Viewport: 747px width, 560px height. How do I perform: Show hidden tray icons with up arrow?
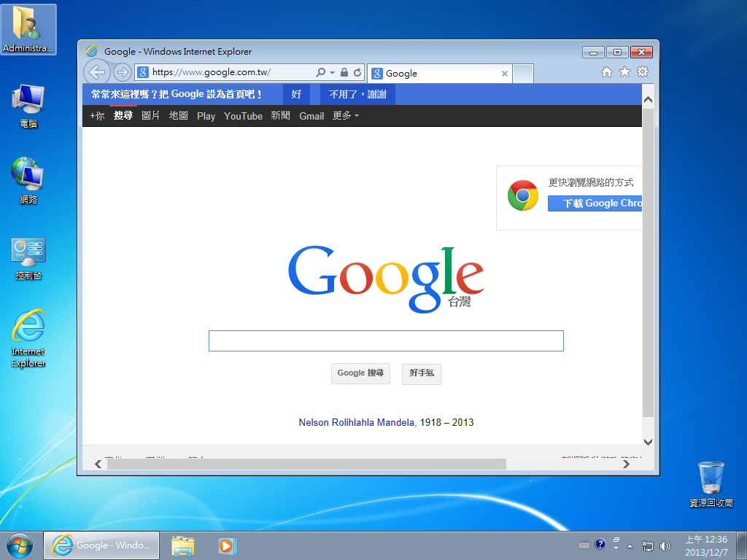click(x=630, y=546)
